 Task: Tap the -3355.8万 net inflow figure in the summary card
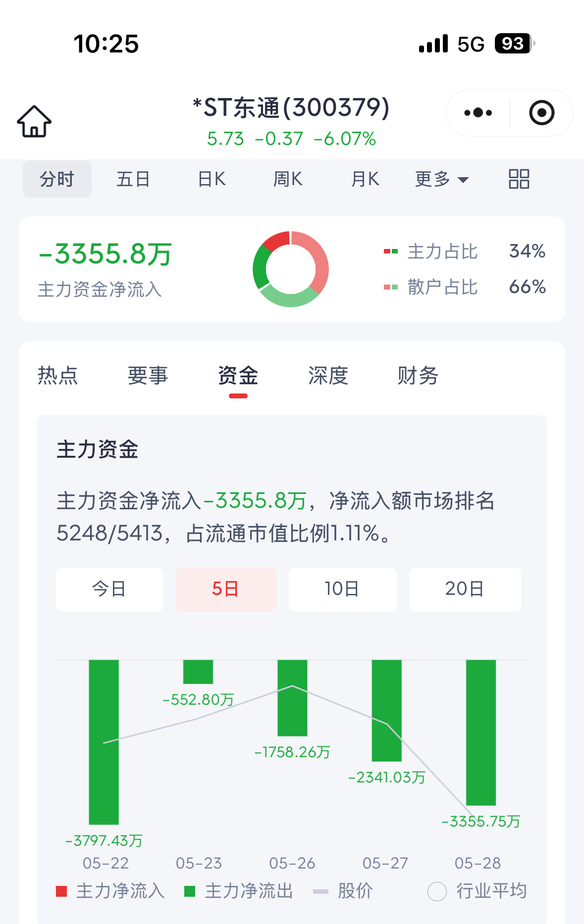[x=106, y=254]
